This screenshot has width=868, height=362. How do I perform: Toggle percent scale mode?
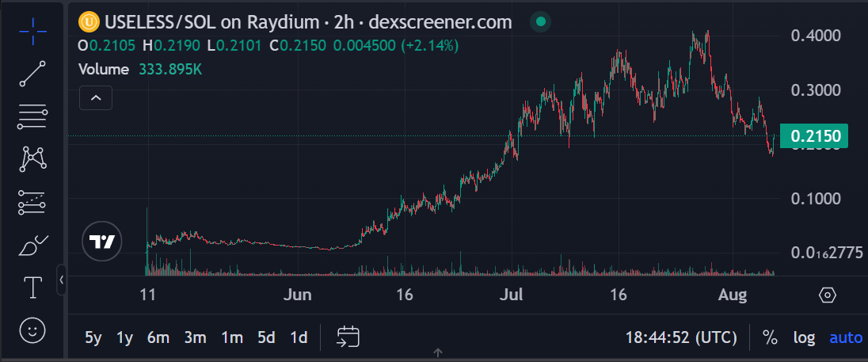[770, 337]
